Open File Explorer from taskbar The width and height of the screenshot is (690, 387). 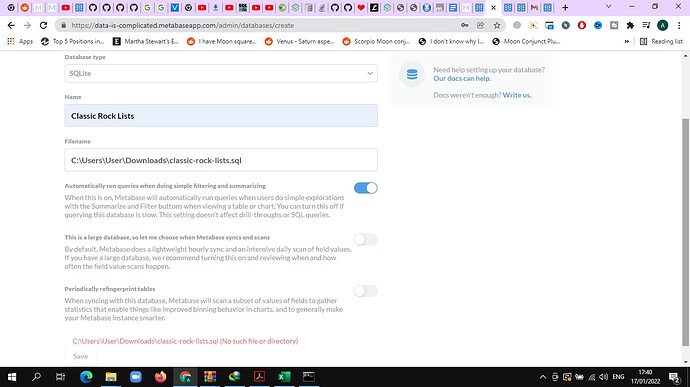111,377
